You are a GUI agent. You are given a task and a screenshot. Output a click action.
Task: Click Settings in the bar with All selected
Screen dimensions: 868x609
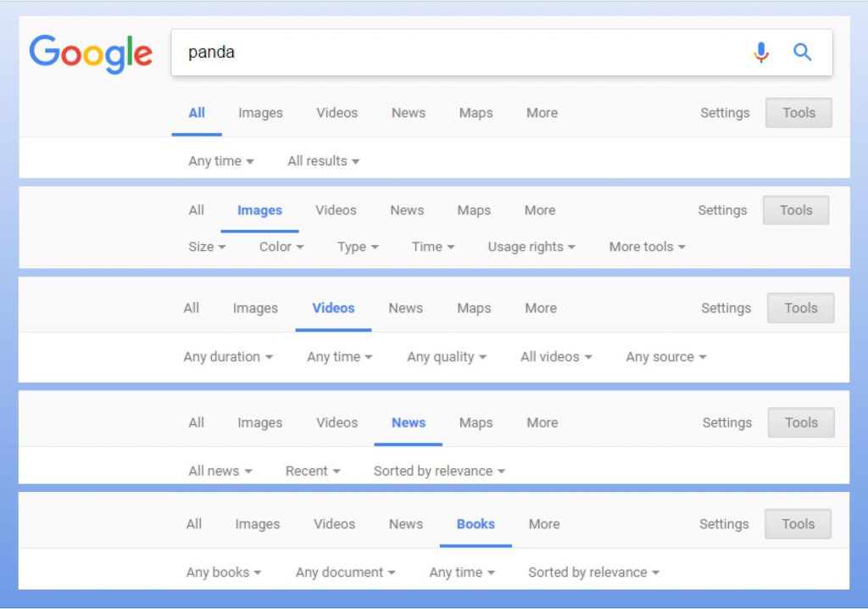(x=725, y=113)
